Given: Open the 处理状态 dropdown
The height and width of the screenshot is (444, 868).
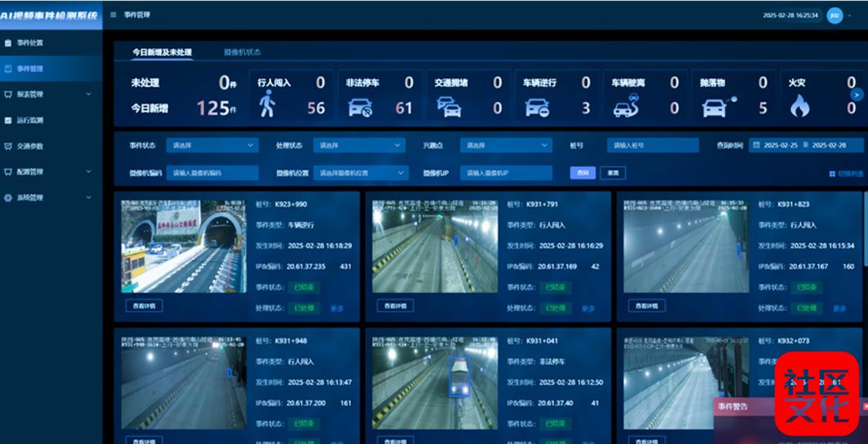Looking at the screenshot, I should (x=360, y=145).
